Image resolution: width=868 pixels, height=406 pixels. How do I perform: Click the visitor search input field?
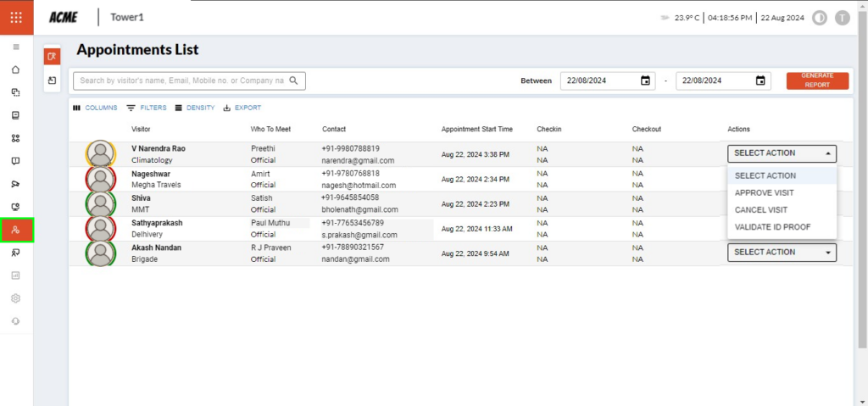(x=180, y=81)
